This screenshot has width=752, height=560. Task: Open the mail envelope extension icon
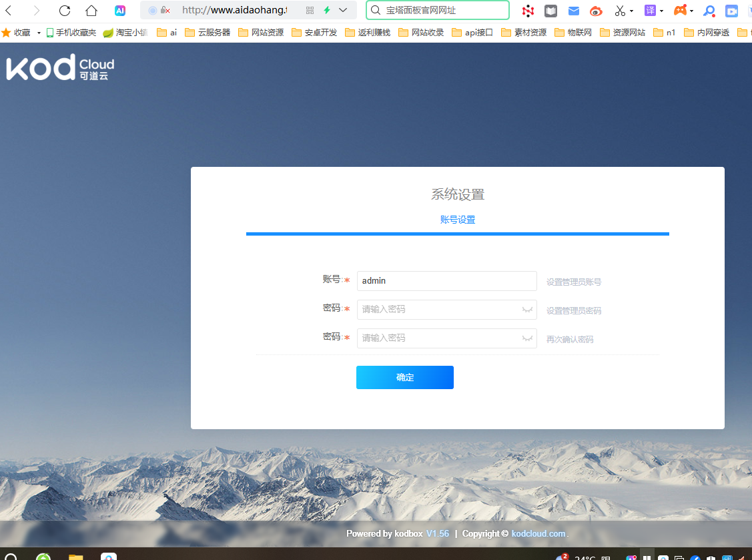tap(574, 11)
